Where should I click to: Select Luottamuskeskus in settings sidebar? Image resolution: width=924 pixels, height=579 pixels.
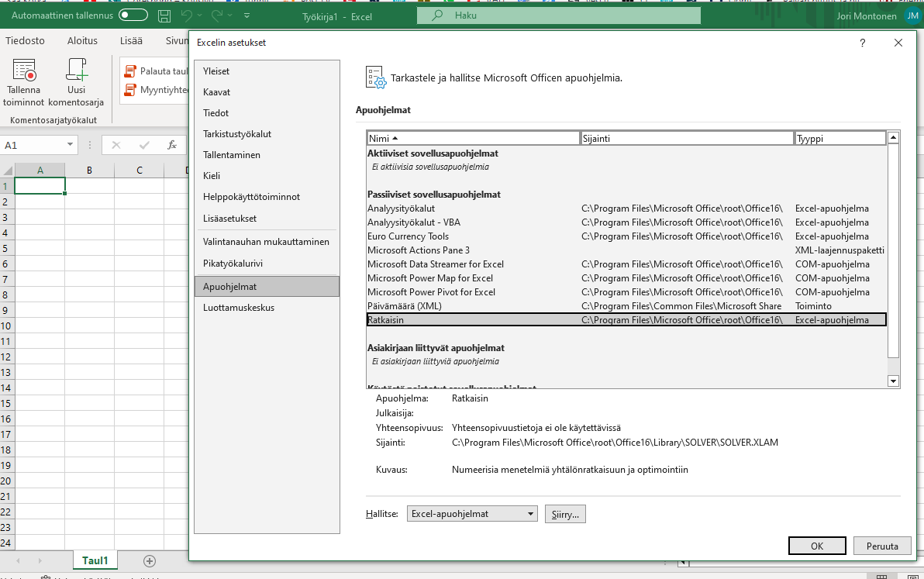point(239,308)
